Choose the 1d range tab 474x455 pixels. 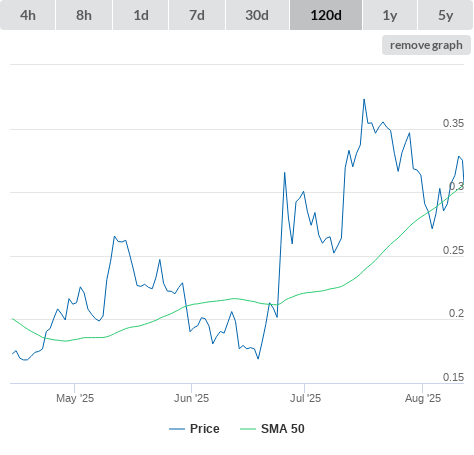click(x=141, y=15)
